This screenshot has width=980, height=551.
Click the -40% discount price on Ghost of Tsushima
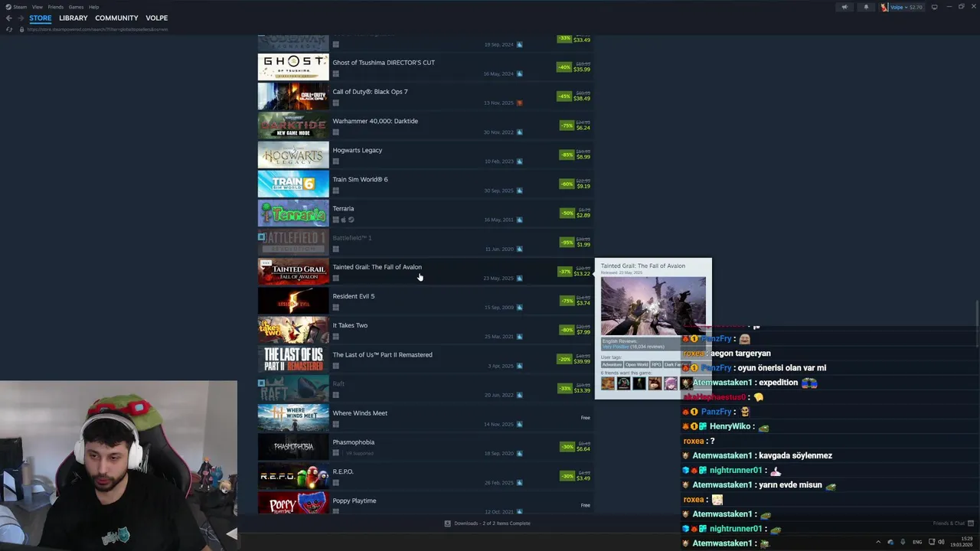tap(574, 67)
